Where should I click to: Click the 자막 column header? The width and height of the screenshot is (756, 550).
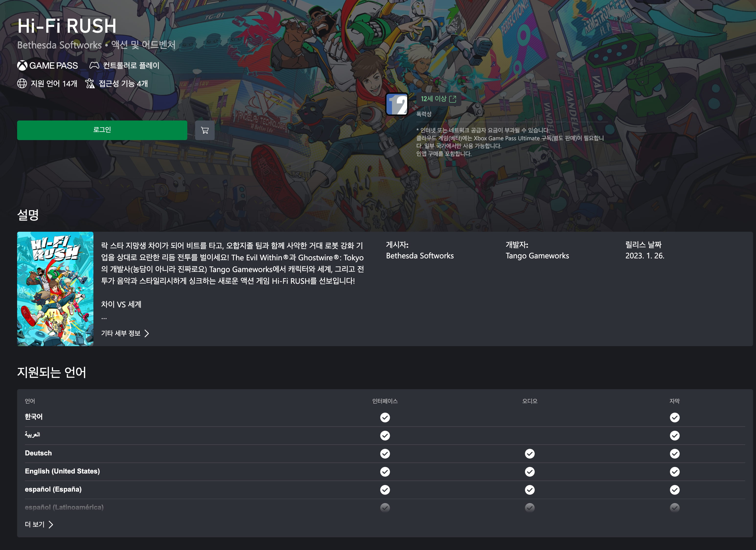point(675,401)
